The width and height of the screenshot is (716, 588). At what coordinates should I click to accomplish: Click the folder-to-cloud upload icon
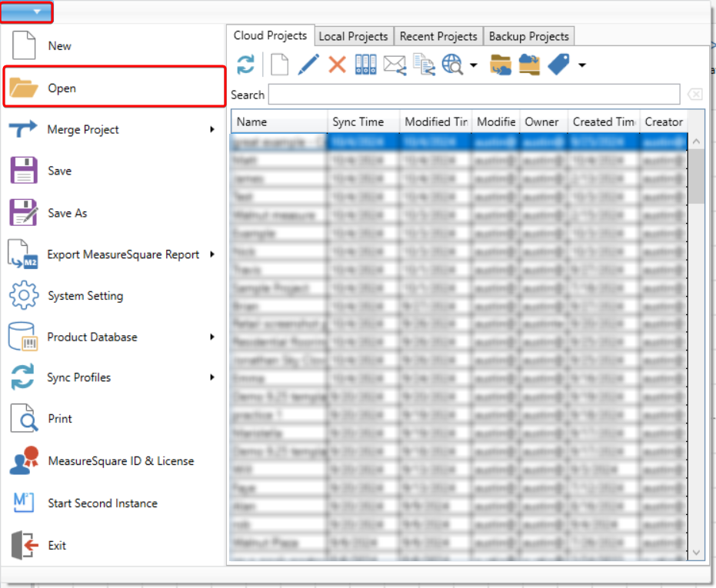[501, 65]
